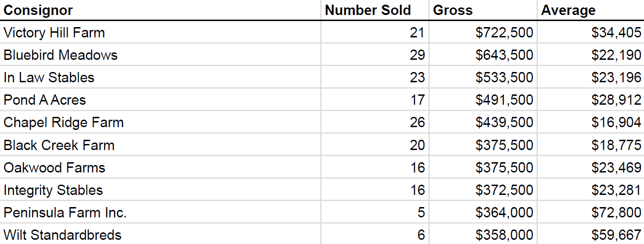Select the $722,500 gross value cell

point(483,32)
